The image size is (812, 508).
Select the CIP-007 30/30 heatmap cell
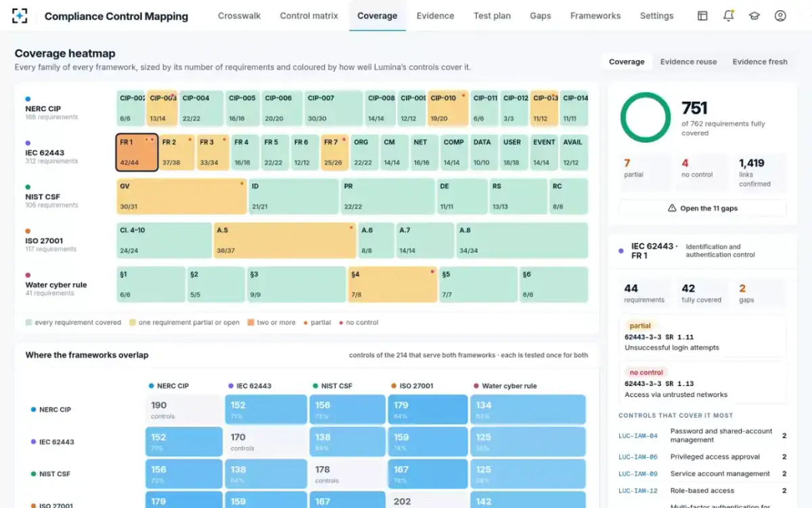334,108
